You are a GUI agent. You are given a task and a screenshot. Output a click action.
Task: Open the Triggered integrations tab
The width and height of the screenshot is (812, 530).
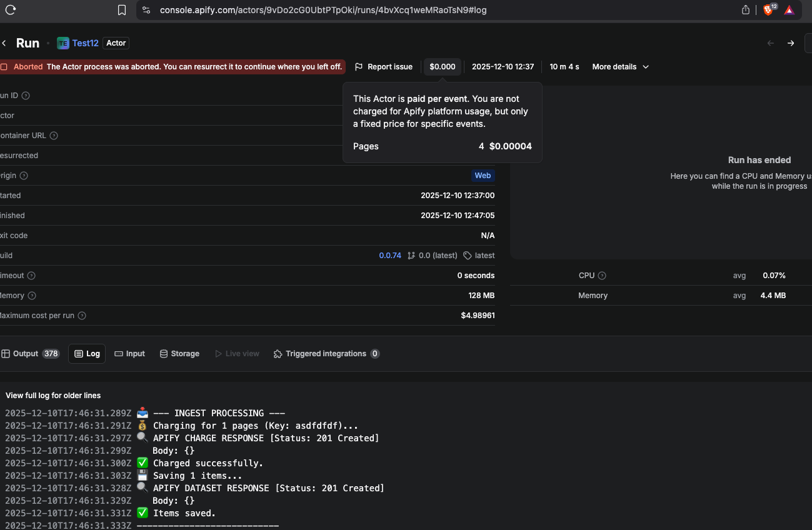pos(326,354)
